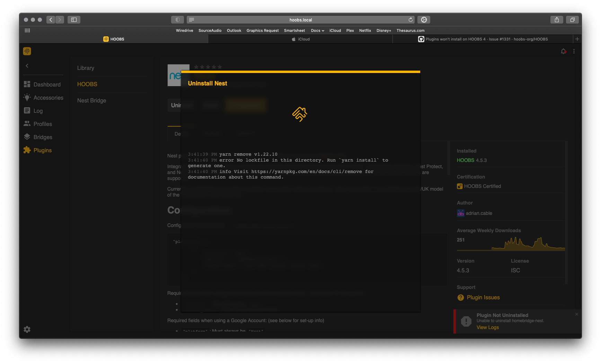Open HOOBS settings with the gear icon

(x=27, y=329)
